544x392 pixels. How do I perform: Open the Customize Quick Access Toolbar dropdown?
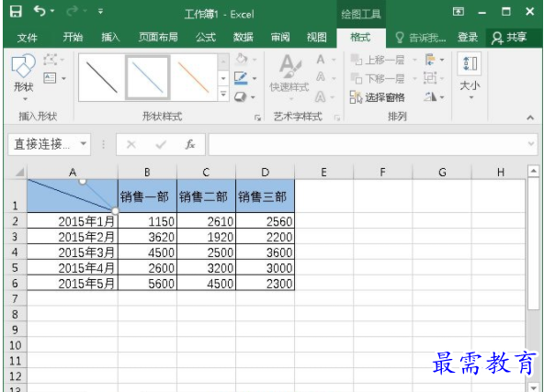pyautogui.click(x=100, y=12)
